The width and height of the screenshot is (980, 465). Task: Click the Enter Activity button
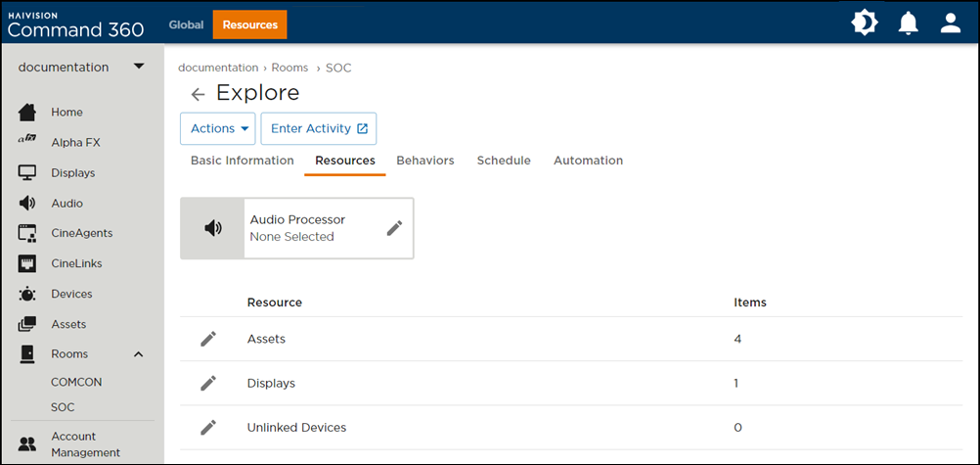319,128
